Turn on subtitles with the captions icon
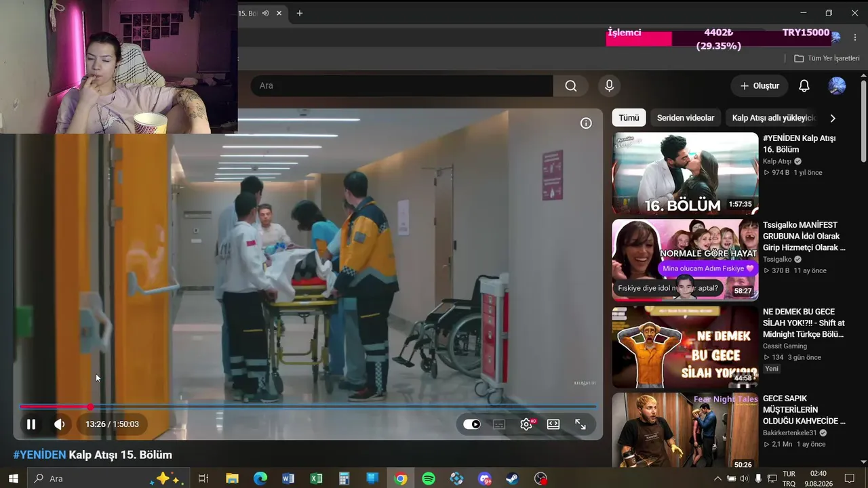Screen dimensions: 868x488 pos(499,424)
